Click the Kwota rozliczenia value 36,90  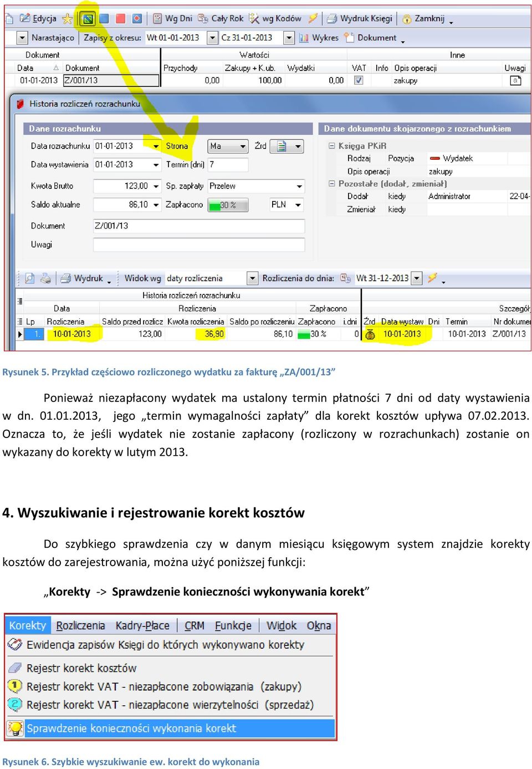click(x=214, y=334)
